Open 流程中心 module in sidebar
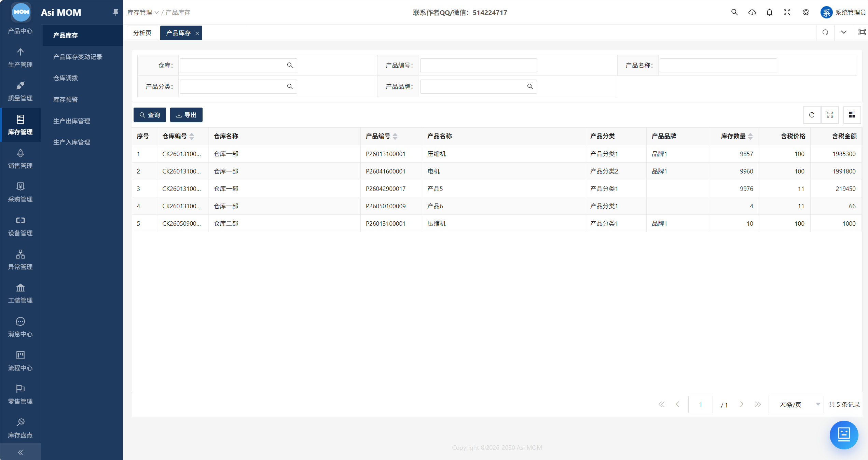The image size is (868, 460). click(20, 361)
